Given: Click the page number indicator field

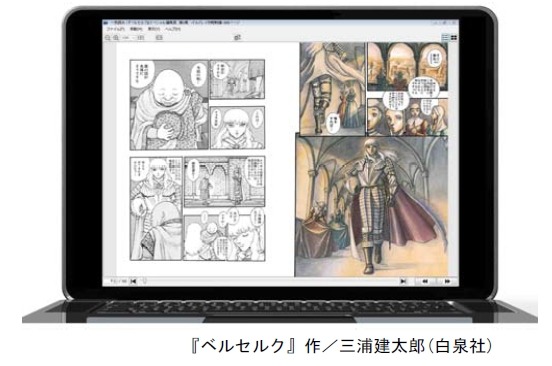Looking at the screenshot, I should tap(118, 281).
